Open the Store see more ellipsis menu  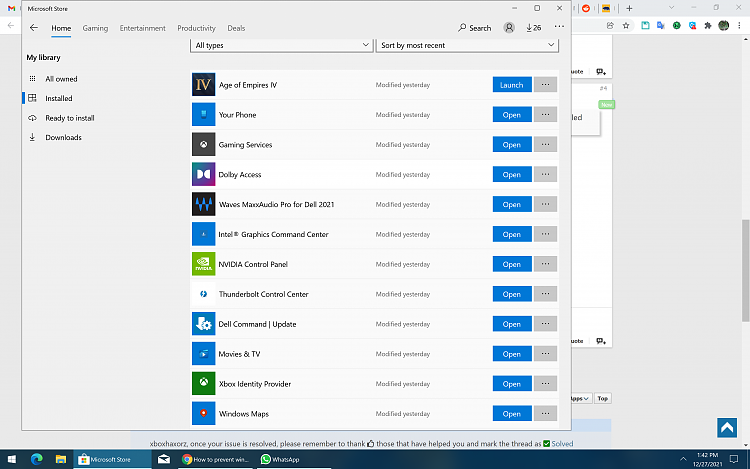pos(559,27)
